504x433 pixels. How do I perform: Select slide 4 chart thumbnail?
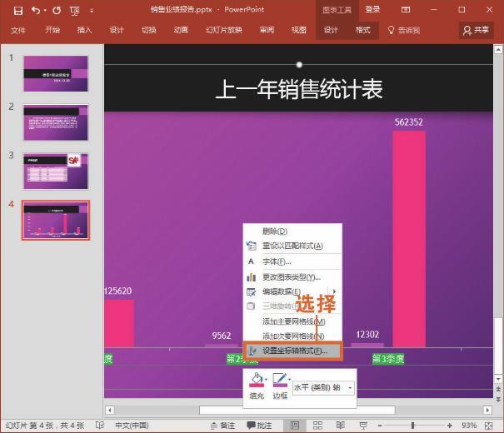[x=56, y=221]
